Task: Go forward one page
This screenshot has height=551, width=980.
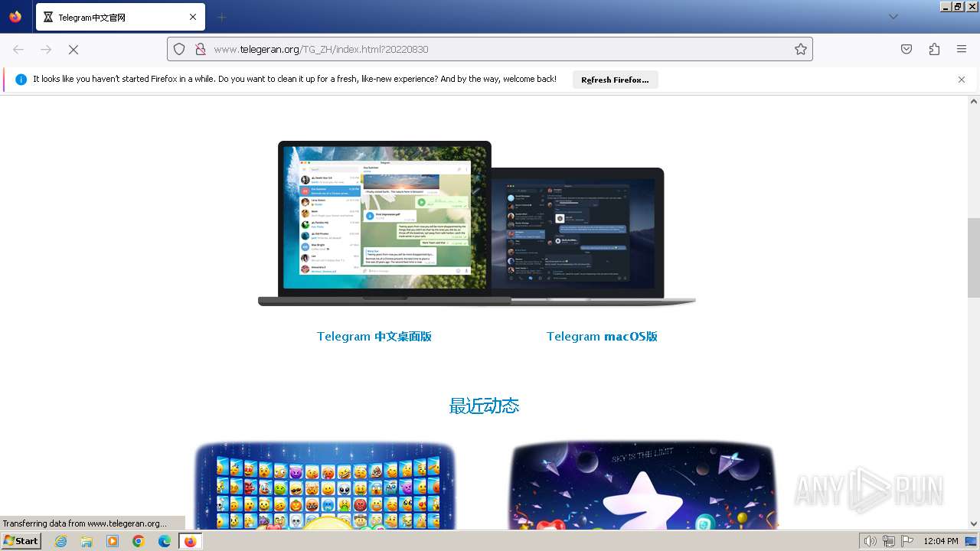Action: (46, 49)
